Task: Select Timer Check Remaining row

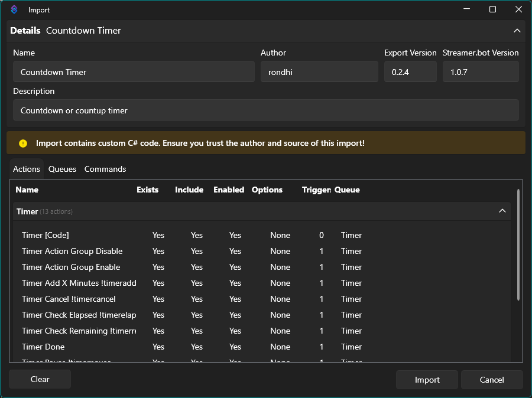Action: [262, 331]
